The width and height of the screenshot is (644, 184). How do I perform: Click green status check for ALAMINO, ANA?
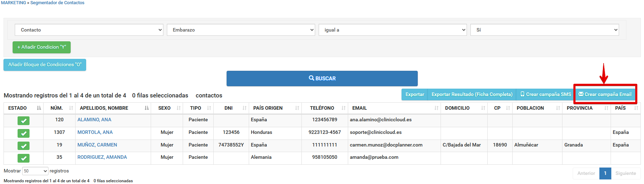point(24,121)
